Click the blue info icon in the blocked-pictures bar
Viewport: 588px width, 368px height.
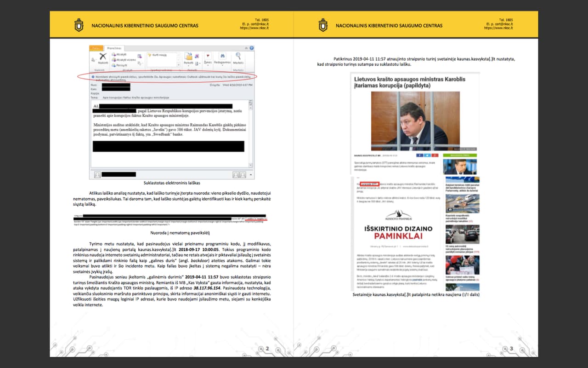click(x=93, y=77)
